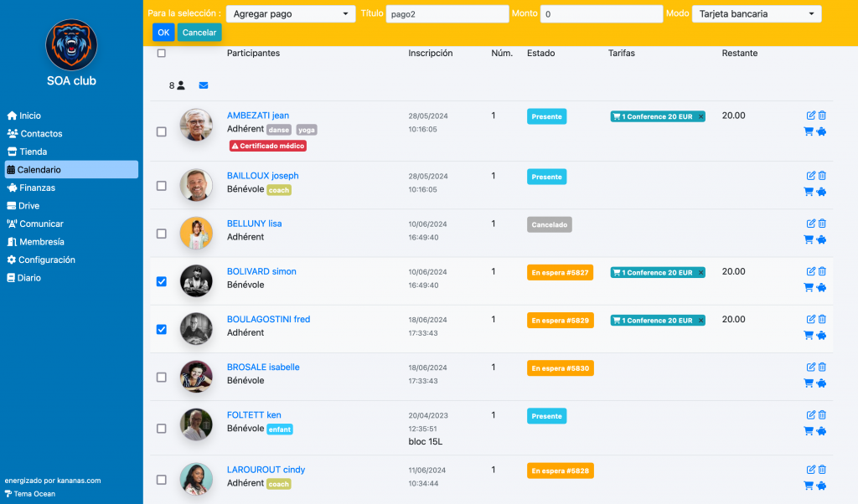Image resolution: width=858 pixels, height=504 pixels.
Task: Click trash icon in FOLTETT ken row
Action: (822, 415)
